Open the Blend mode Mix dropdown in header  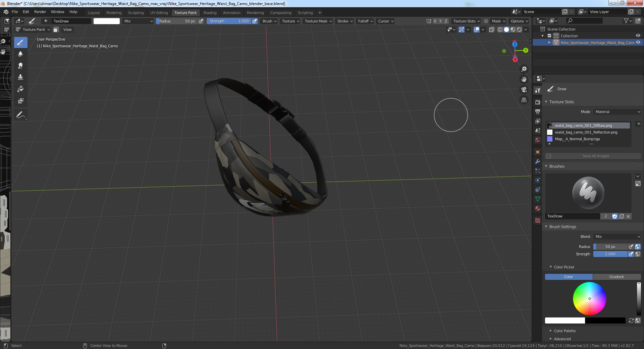pos(138,21)
